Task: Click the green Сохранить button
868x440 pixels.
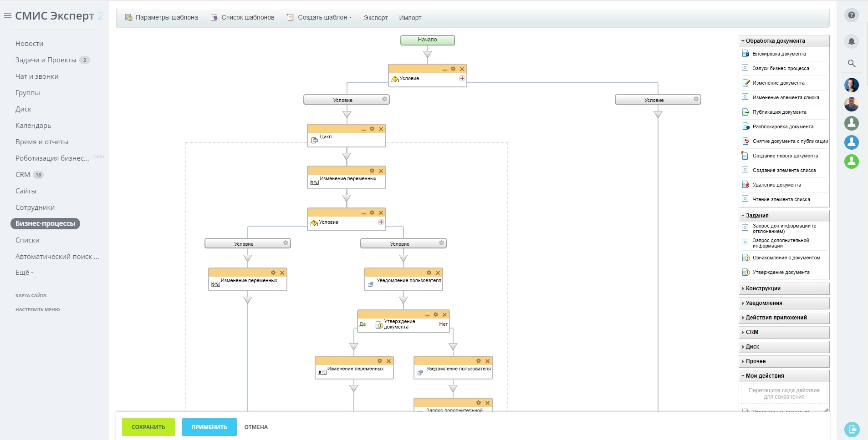Action: click(x=148, y=427)
